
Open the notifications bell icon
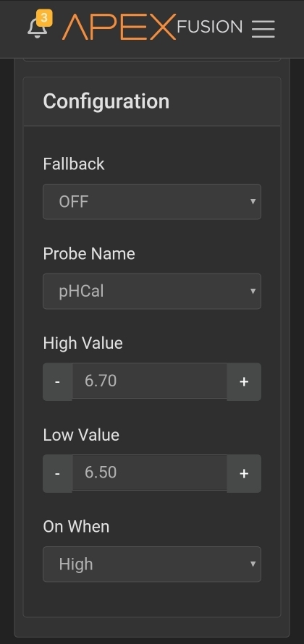[37, 29]
